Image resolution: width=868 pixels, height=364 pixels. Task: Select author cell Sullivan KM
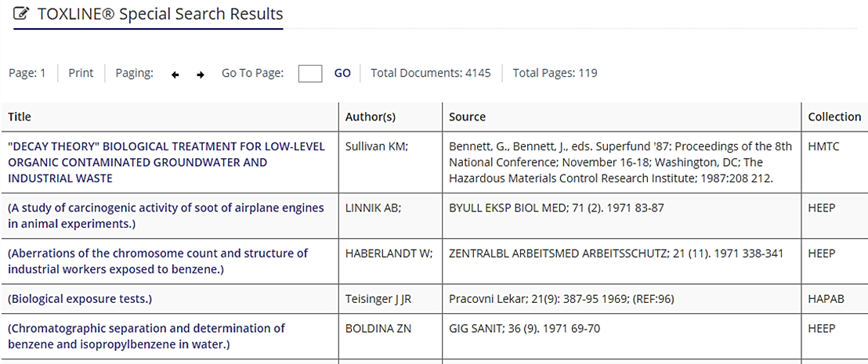click(377, 146)
